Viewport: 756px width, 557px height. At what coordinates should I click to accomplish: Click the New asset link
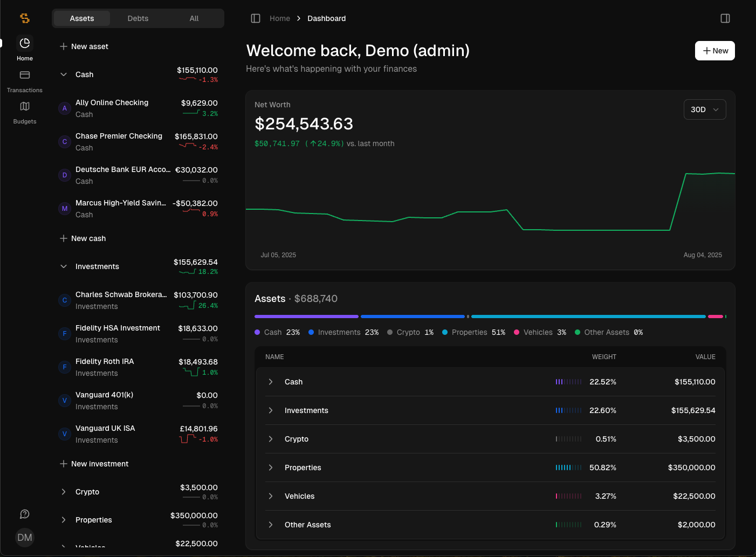84,46
